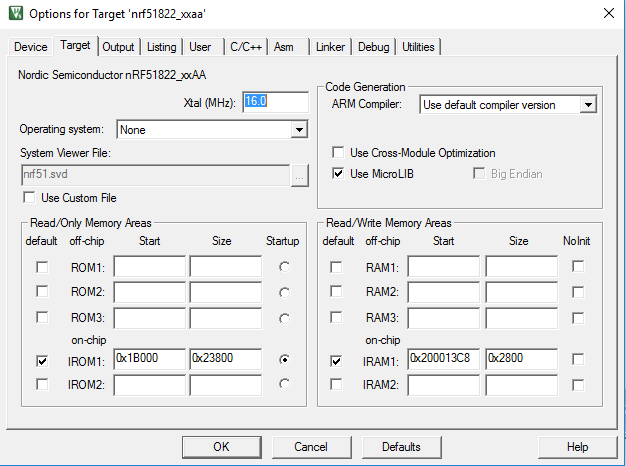Switch to the Device tab
This screenshot has height=466, width=626.
tap(30, 47)
